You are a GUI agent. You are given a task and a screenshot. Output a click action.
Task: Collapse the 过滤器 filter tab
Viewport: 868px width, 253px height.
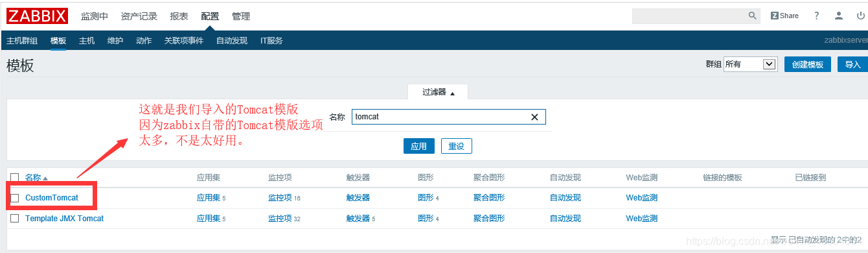pyautogui.click(x=438, y=92)
